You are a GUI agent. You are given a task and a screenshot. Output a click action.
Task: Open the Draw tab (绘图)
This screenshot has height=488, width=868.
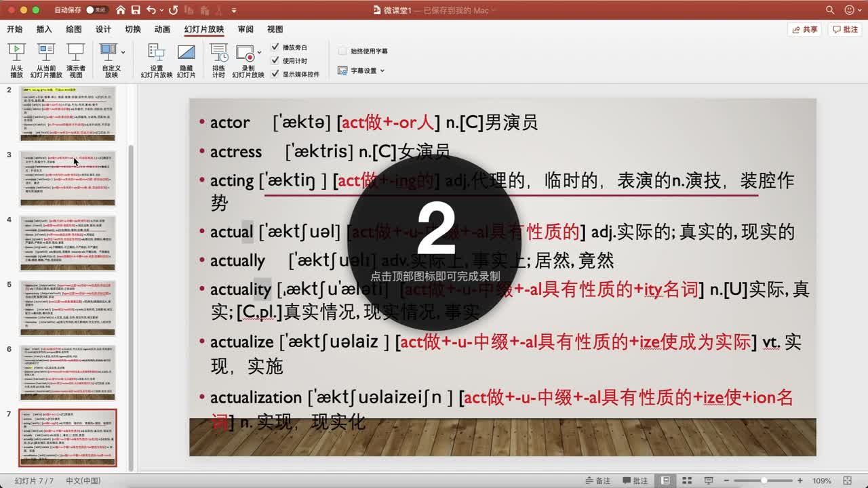click(74, 29)
